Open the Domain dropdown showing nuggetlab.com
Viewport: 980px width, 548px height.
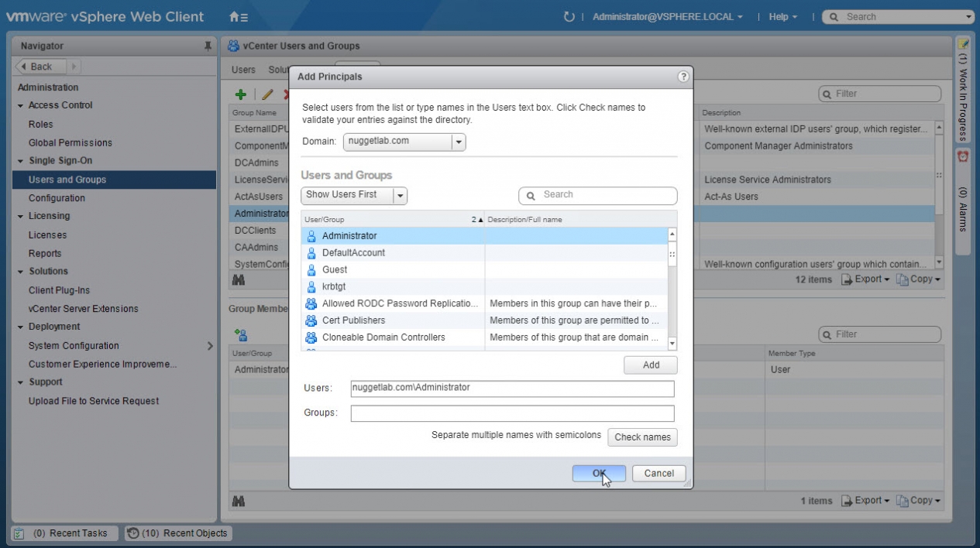coord(458,142)
